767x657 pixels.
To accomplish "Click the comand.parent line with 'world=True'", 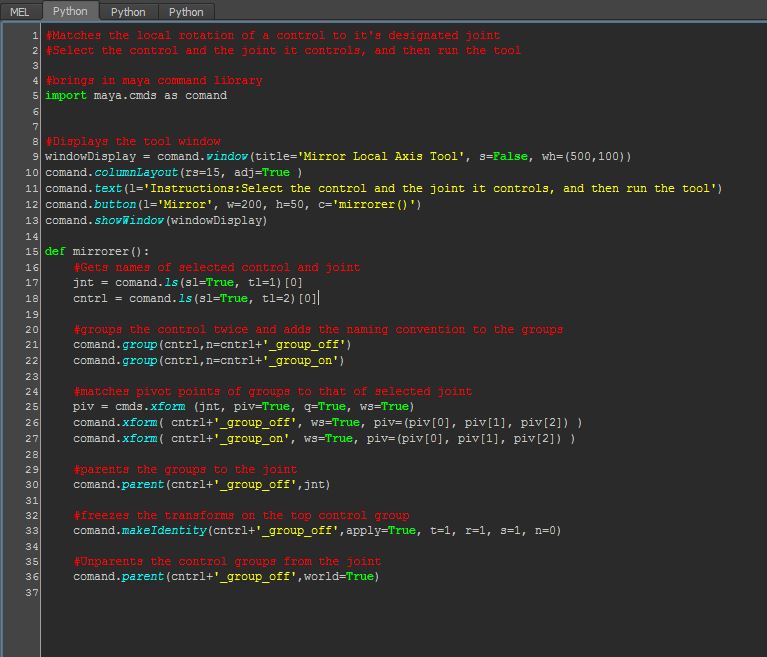I will pyautogui.click(x=226, y=576).
